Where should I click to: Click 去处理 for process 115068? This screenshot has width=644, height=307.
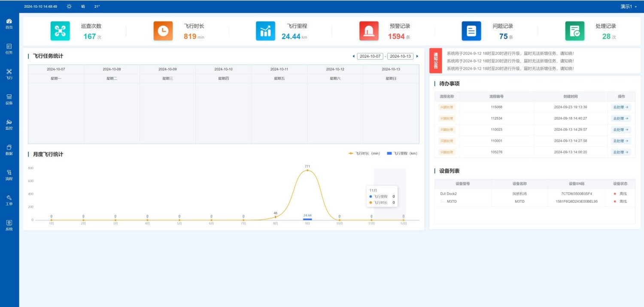tap(620, 107)
